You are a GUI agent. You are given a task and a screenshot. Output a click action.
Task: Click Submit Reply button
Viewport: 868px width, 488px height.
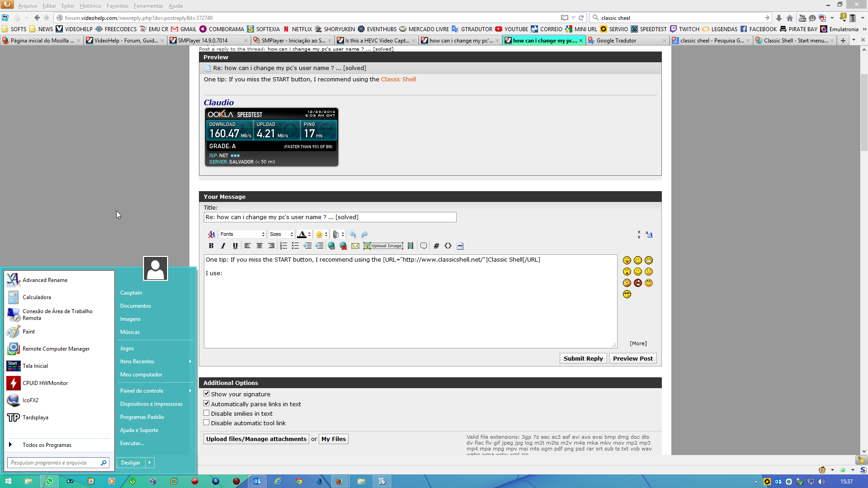(583, 358)
